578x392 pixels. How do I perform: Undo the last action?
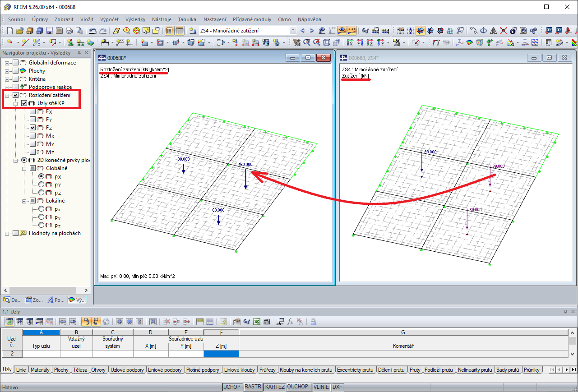[92, 31]
